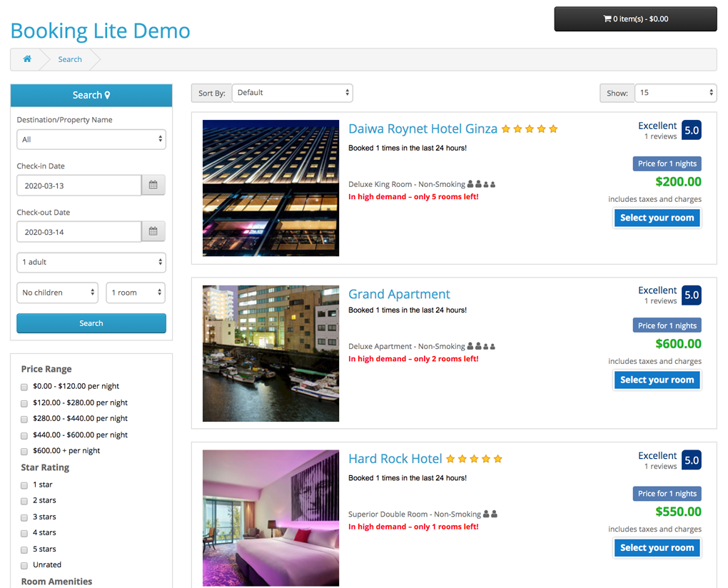Open the shopping cart 0 item(s) button
728x588 pixels.
pos(635,19)
